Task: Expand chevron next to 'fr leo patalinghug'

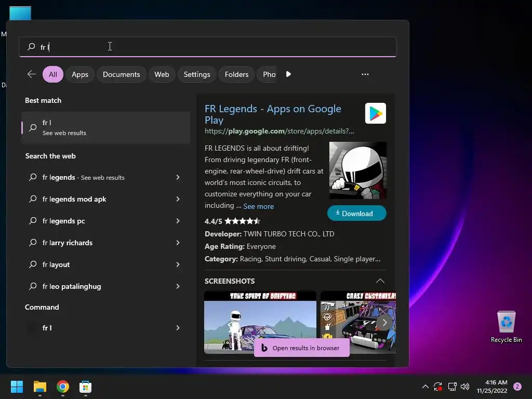Action: point(178,286)
